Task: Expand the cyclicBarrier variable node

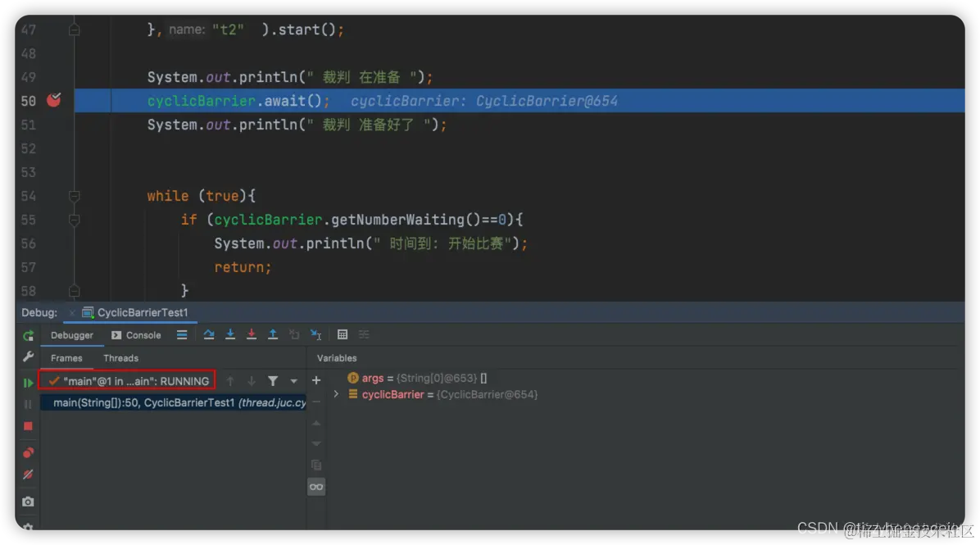Action: coord(336,394)
